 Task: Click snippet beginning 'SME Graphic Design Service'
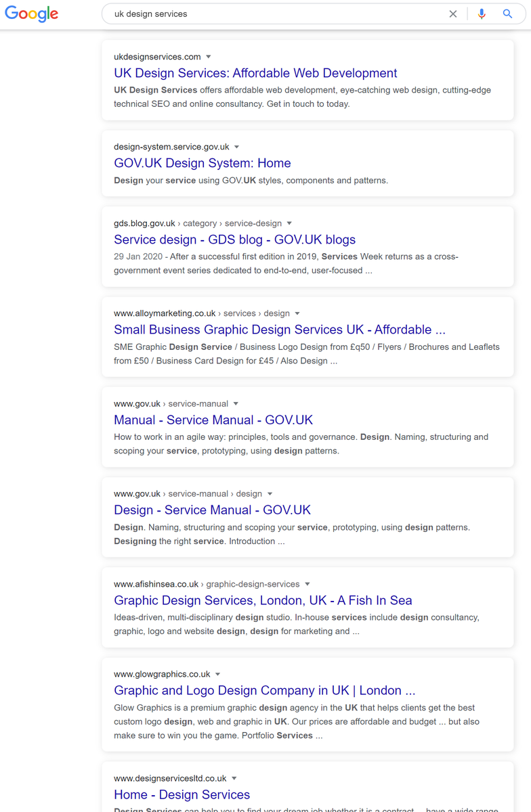(x=307, y=354)
